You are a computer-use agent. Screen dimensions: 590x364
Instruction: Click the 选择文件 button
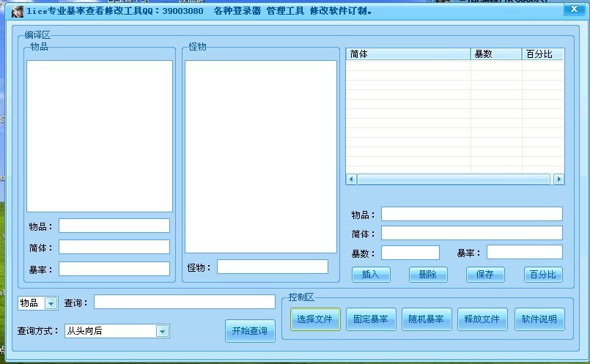[315, 319]
